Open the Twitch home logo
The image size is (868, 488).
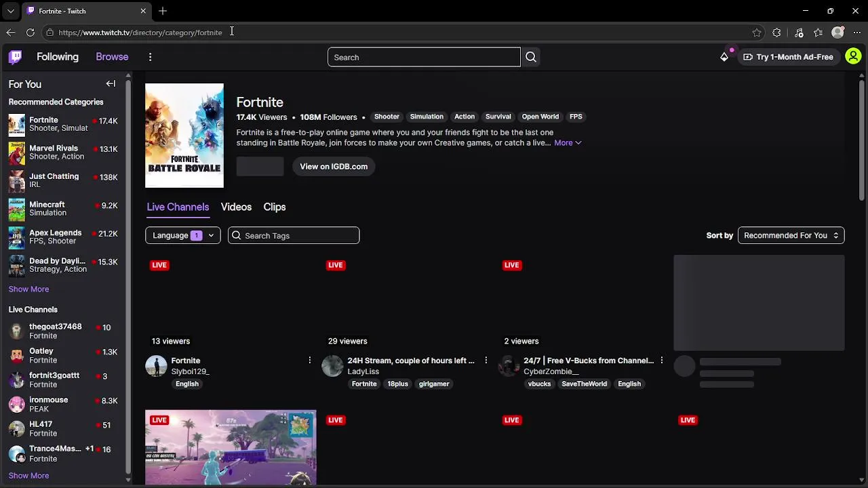[x=15, y=57]
